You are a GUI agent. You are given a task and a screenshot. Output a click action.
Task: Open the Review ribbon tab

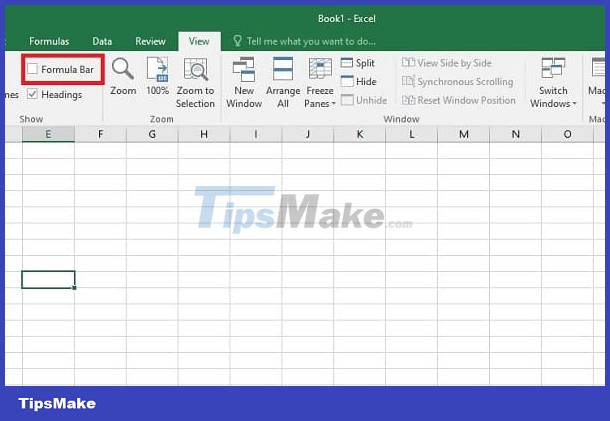[x=151, y=41]
